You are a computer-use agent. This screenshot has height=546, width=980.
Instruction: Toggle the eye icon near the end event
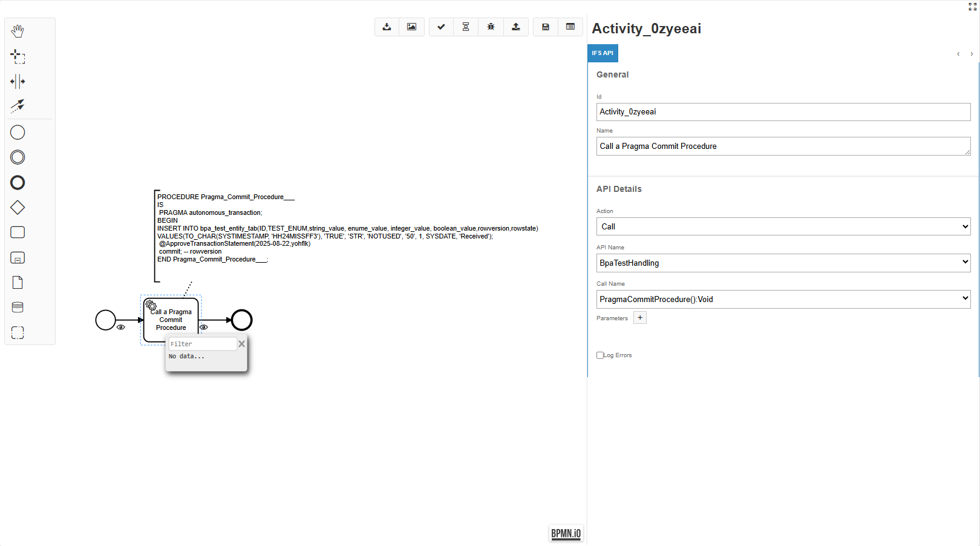tap(204, 327)
